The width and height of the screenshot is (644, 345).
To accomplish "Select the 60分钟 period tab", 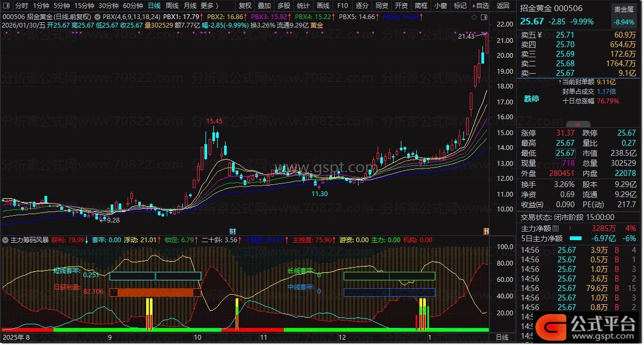I will click(132, 5).
